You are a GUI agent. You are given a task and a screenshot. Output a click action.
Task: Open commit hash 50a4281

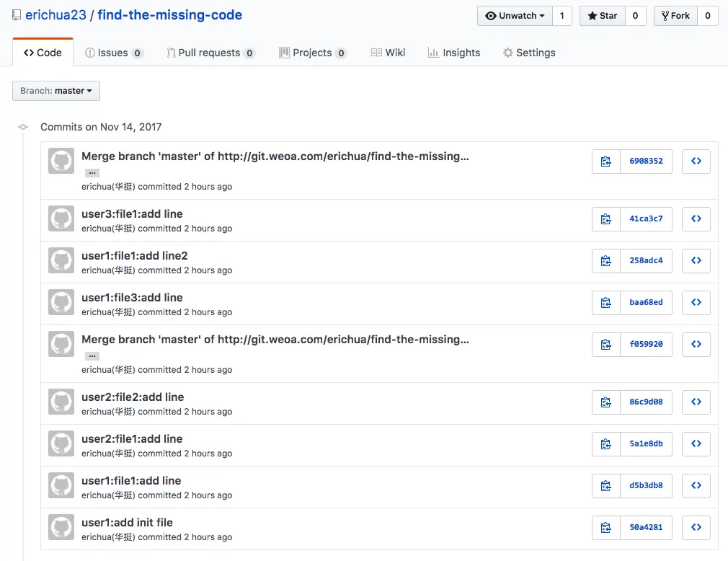[647, 527]
